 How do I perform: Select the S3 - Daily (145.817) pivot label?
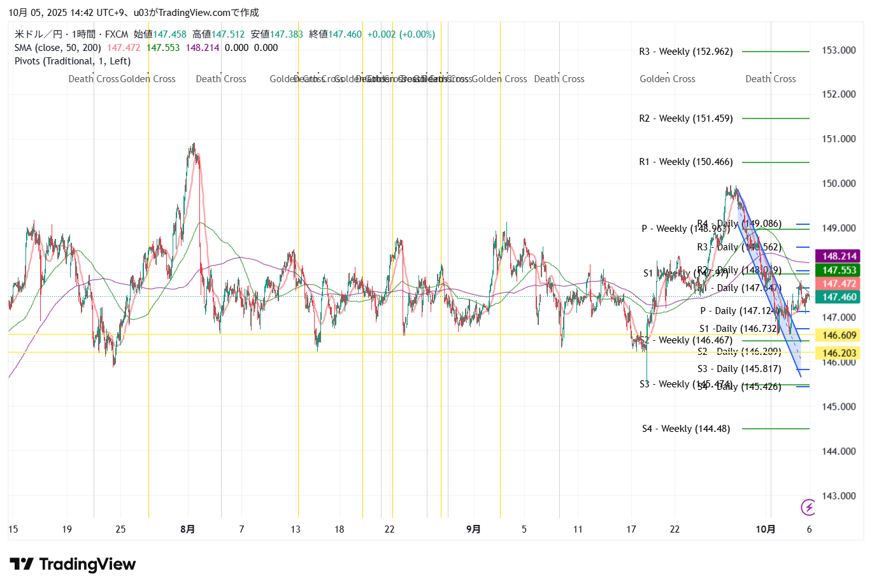(739, 369)
